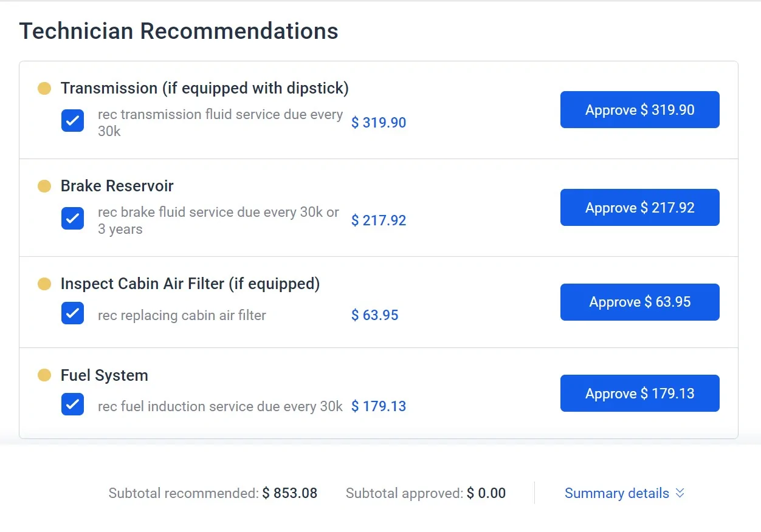Click the Subtotal approved $ 0.00 value

[486, 493]
